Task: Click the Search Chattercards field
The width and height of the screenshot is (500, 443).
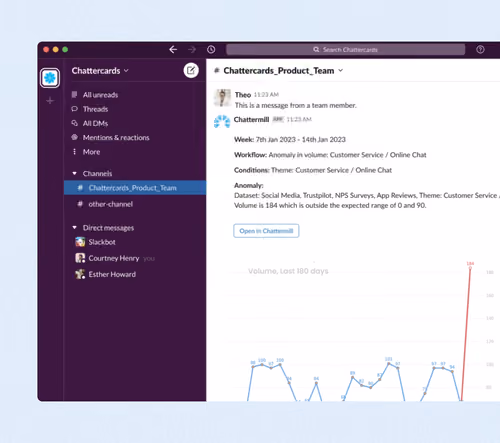Action: pos(345,50)
